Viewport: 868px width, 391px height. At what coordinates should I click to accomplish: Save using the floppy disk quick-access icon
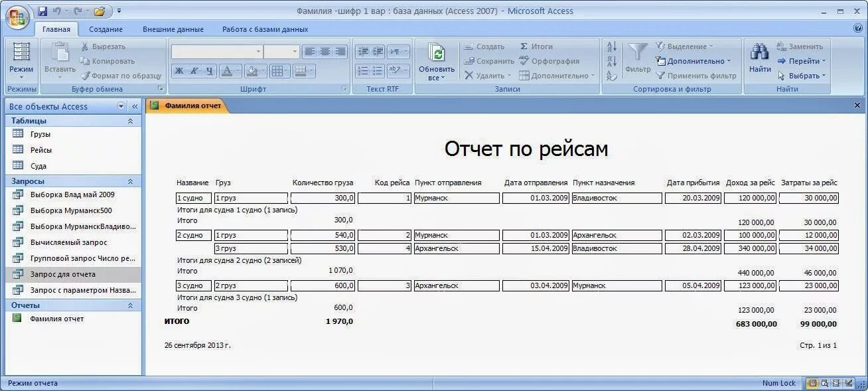pyautogui.click(x=42, y=11)
